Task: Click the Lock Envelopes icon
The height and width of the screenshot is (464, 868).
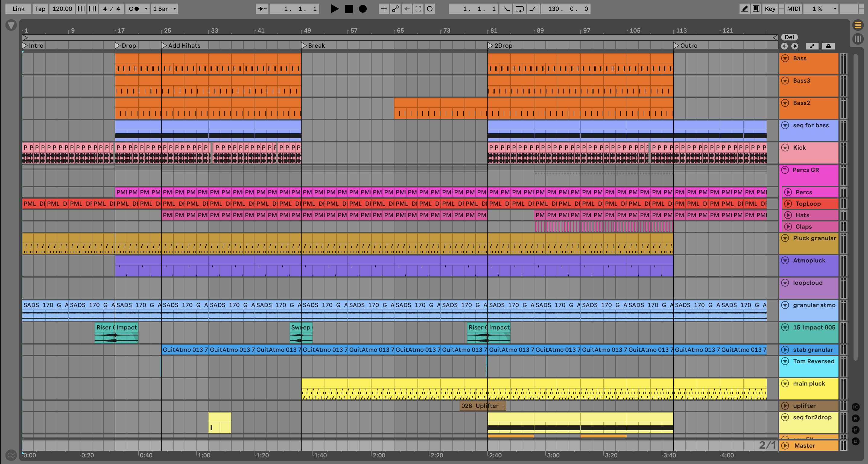Action: click(x=828, y=46)
